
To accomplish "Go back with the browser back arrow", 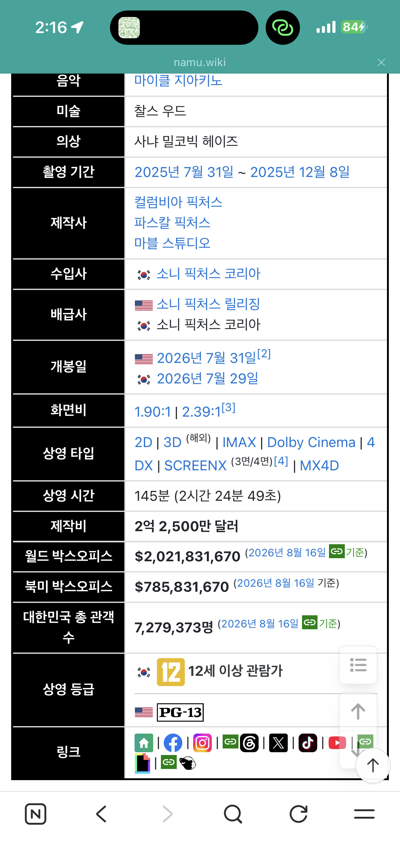I will click(x=101, y=814).
